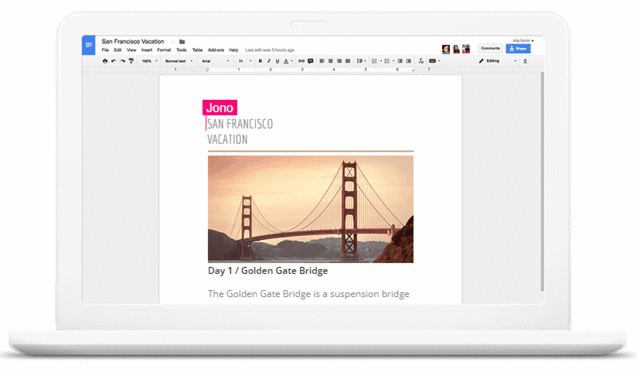This screenshot has height=376, width=640.
Task: Open the Edit menu
Action: (x=118, y=50)
